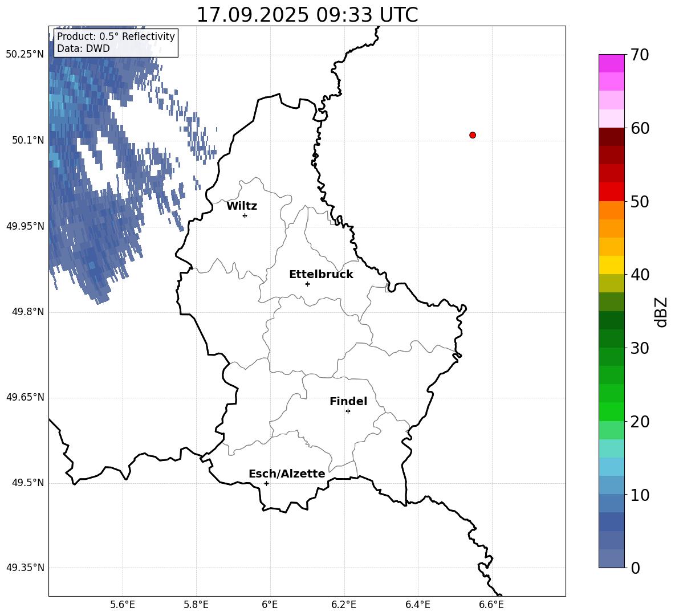Viewport: 675px width, 616px height.
Task: Click the orange colorbar segment below 50
Action: pos(611,210)
